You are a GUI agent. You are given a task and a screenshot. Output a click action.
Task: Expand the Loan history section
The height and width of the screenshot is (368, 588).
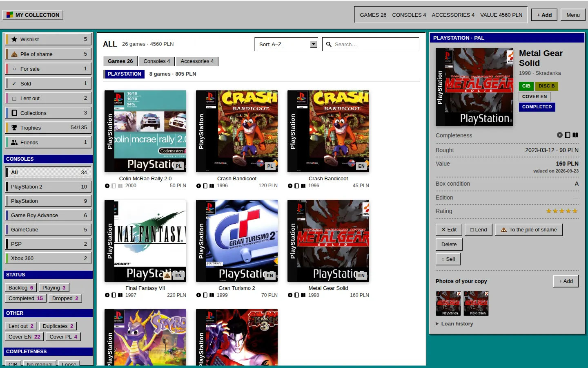tap(454, 323)
